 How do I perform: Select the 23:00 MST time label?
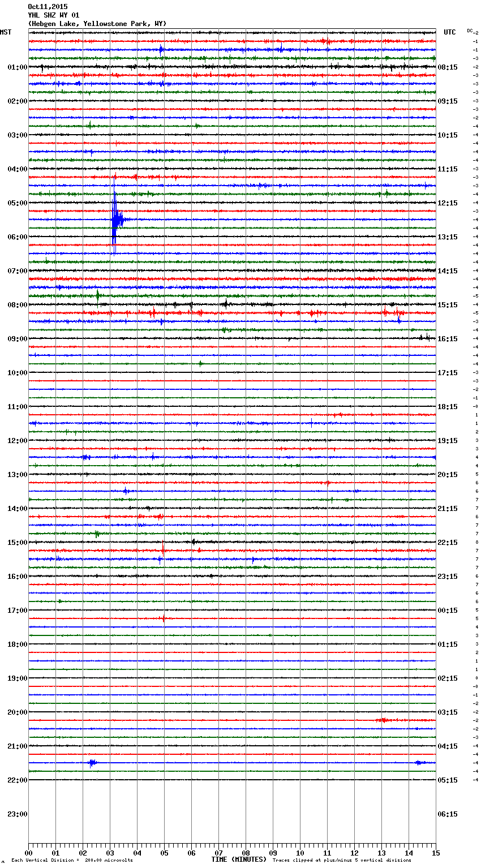18,814
